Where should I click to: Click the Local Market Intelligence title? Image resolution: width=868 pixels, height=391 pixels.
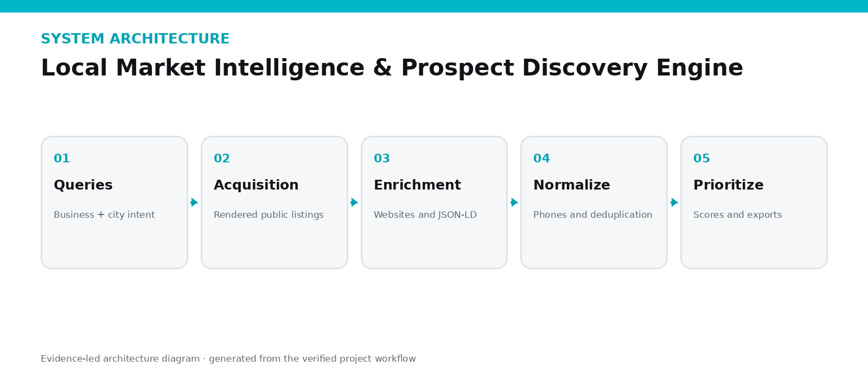(392, 68)
